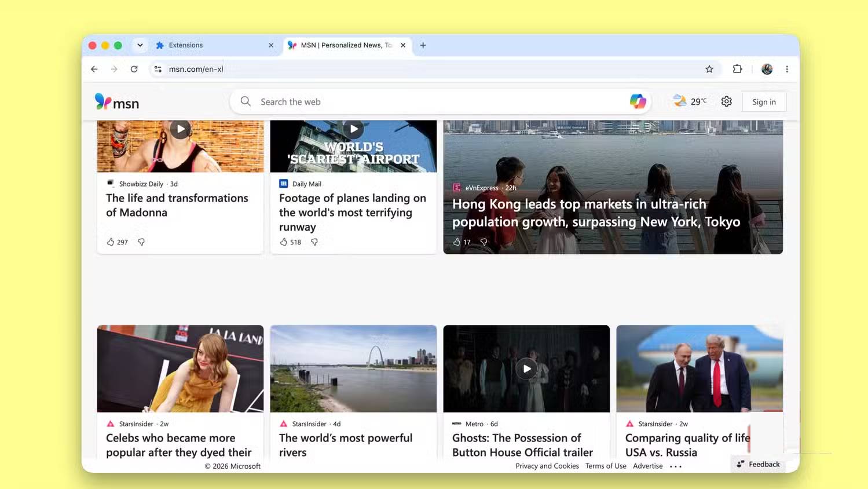Play the Ghosts Button House trailer
868x489 pixels.
pyautogui.click(x=526, y=368)
